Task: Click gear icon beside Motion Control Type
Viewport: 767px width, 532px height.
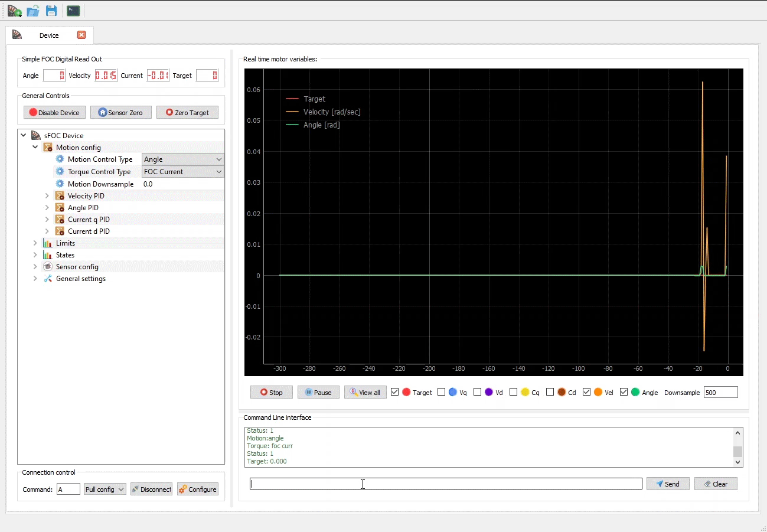Action: [60, 159]
